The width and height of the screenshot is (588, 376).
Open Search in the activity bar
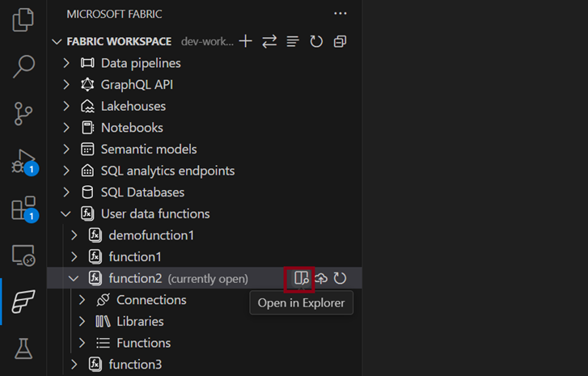coord(23,66)
